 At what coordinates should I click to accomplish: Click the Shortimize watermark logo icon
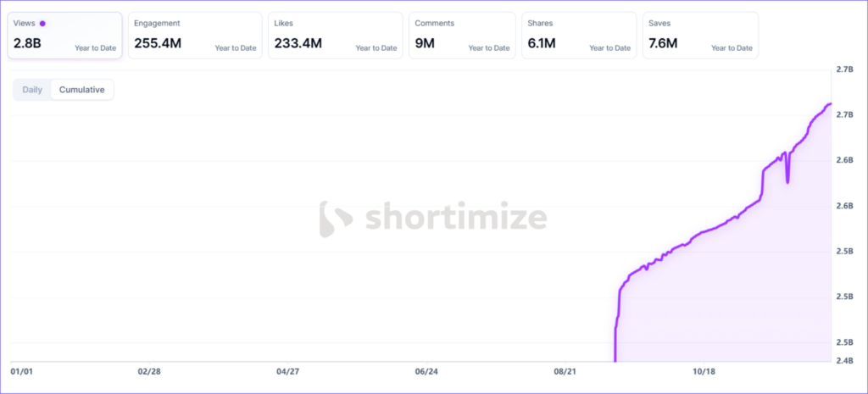point(337,219)
